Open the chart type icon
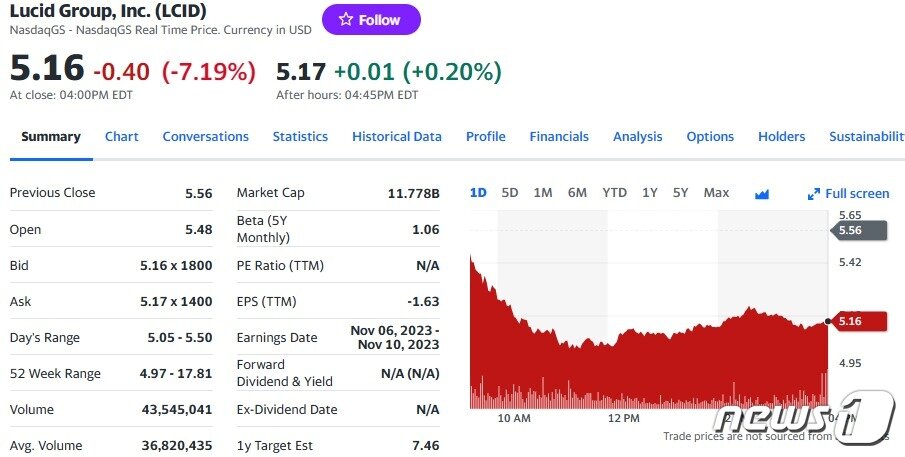Screen dimensions: 905x457 point(762,194)
